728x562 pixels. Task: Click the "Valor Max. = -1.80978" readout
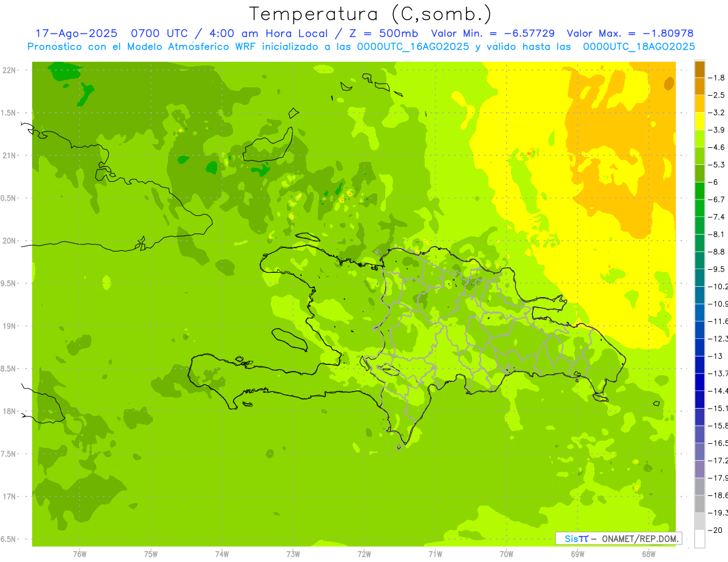(630, 33)
